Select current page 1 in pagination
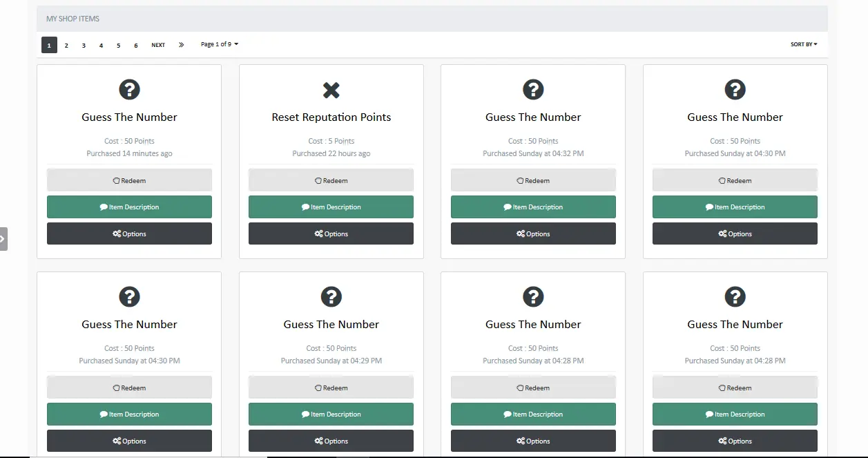868x458 pixels. [x=49, y=46]
